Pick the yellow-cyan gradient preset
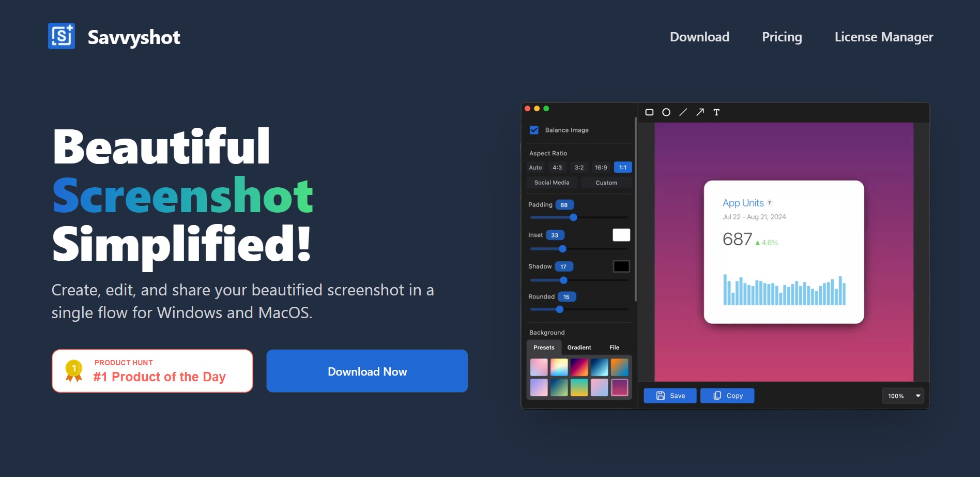 click(559, 367)
